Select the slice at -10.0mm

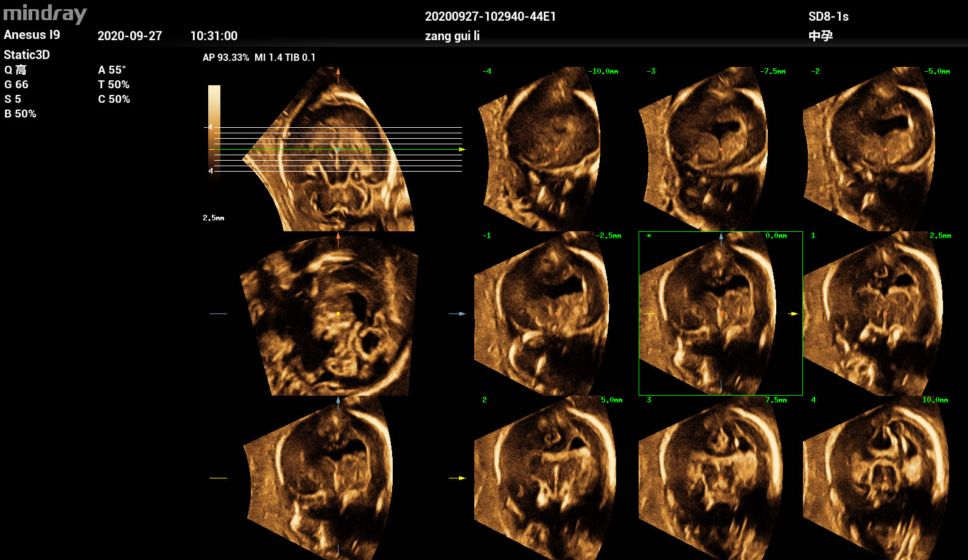(x=545, y=149)
